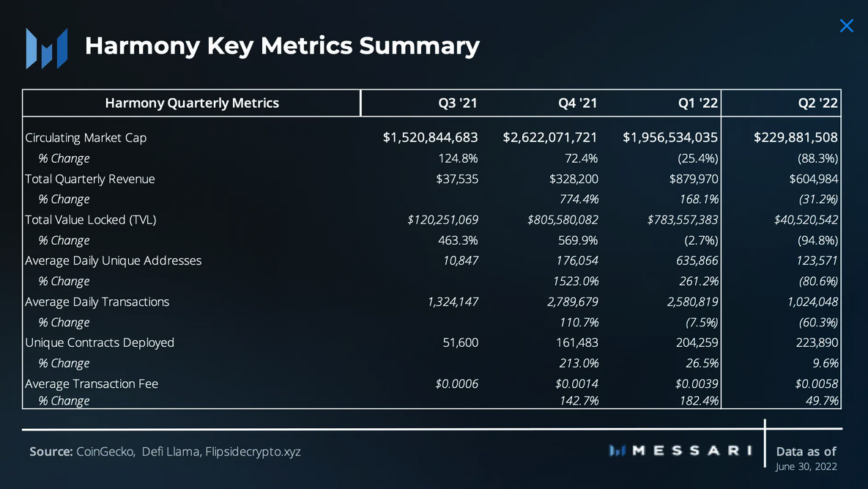The image size is (868, 489).
Task: Select the 'Average Daily Transactions' label
Action: pyautogui.click(x=97, y=302)
